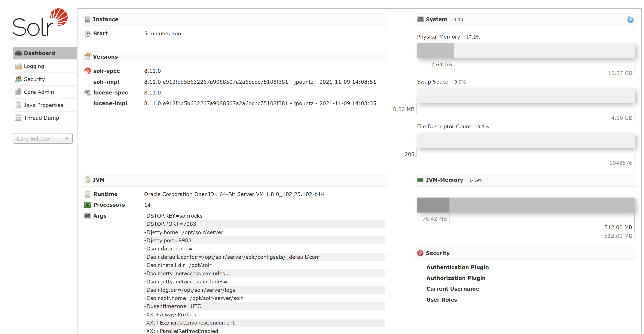This screenshot has height=334, width=644.
Task: Open the Thread Dump page
Action: tap(45, 118)
